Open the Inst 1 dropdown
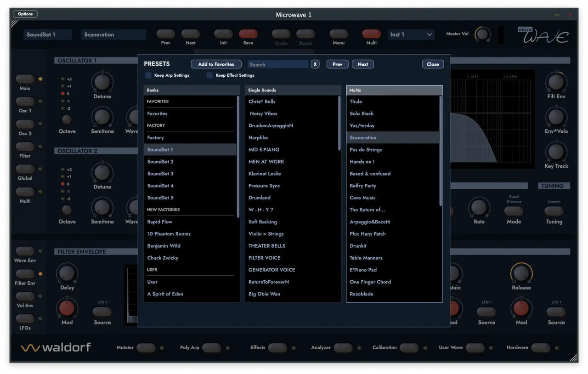Image resolution: width=588 pixels, height=374 pixels. point(411,34)
